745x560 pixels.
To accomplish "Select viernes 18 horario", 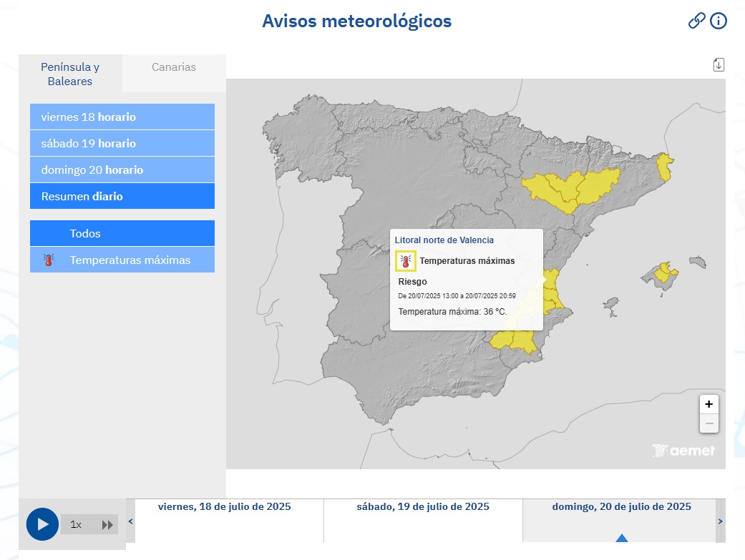I will tap(122, 117).
